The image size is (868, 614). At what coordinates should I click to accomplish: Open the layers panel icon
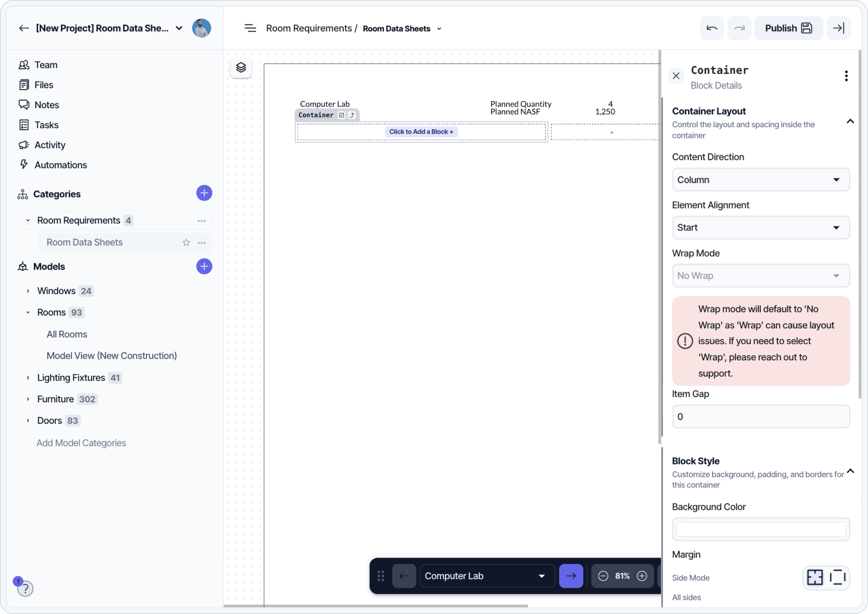pyautogui.click(x=241, y=68)
